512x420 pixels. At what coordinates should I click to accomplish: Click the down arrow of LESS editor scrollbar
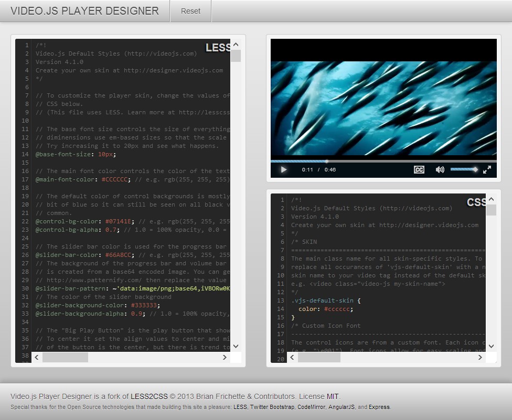pyautogui.click(x=236, y=346)
